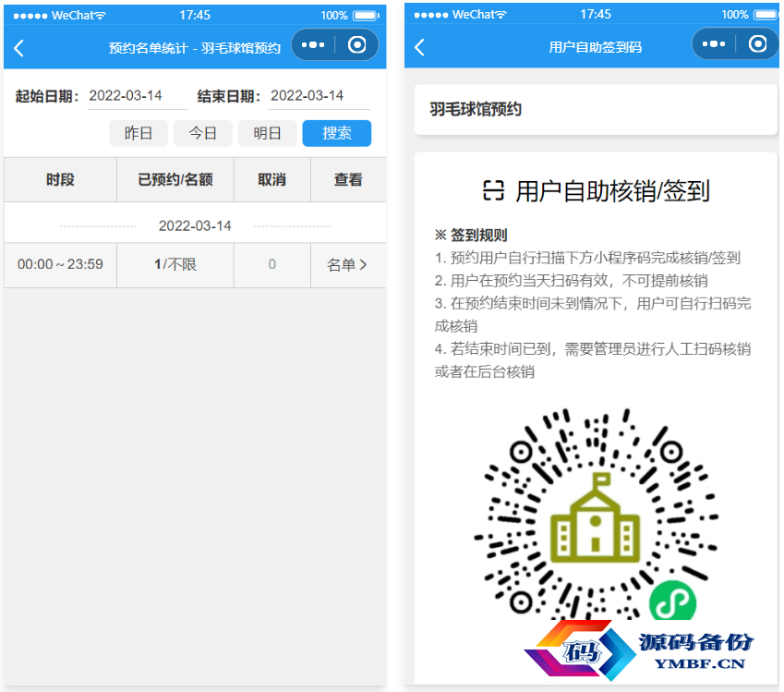Screen dimensions: 784x692
Task: Tap rule 2 about 不可提前核销
Action: coord(571,280)
